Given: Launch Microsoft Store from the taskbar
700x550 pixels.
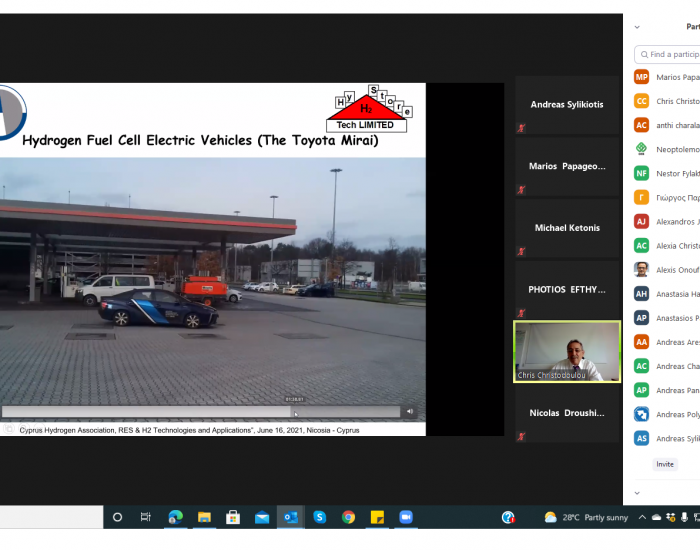Looking at the screenshot, I should [233, 517].
